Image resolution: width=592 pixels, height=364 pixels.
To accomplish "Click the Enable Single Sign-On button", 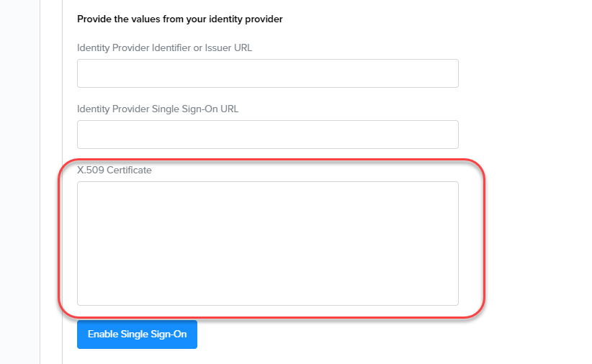I will 137,335.
